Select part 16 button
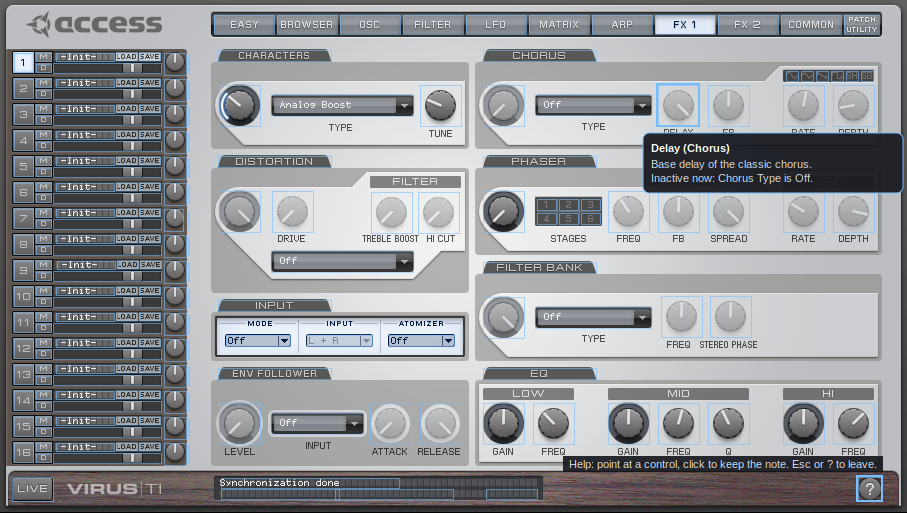The image size is (907, 513). pos(23,452)
